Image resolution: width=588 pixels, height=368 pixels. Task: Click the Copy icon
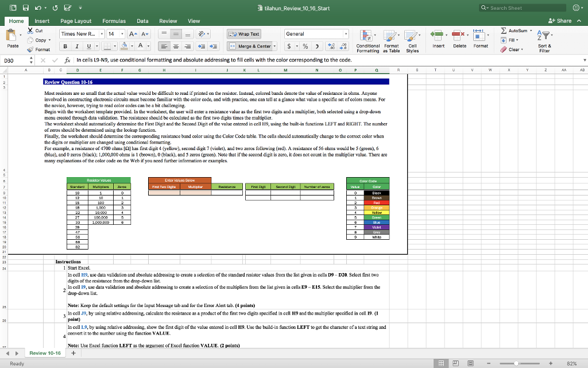point(30,40)
